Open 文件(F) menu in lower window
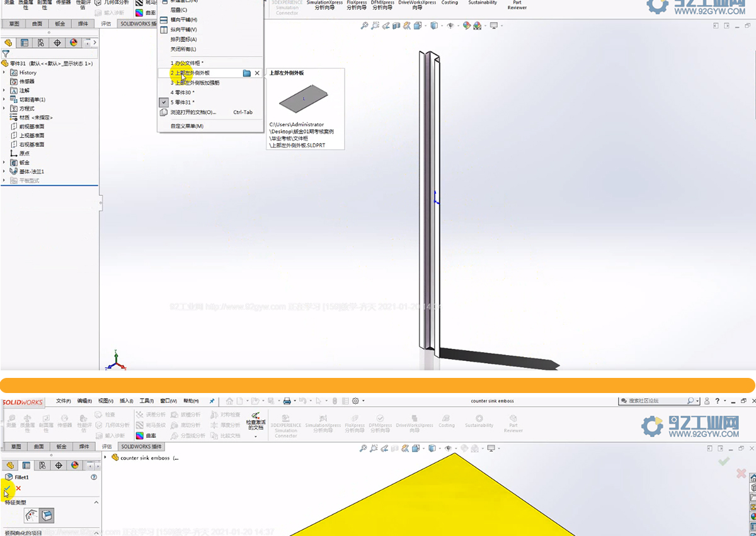756x536 pixels. pyautogui.click(x=63, y=401)
